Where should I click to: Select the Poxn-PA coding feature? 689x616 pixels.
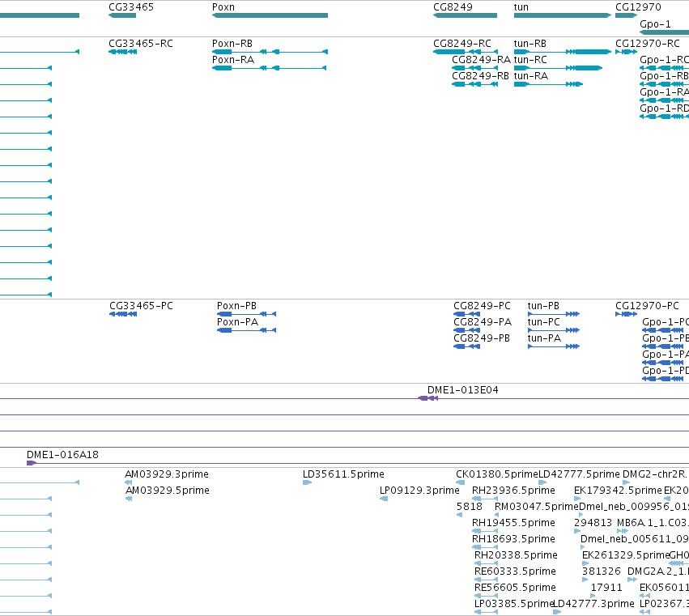tap(246, 330)
